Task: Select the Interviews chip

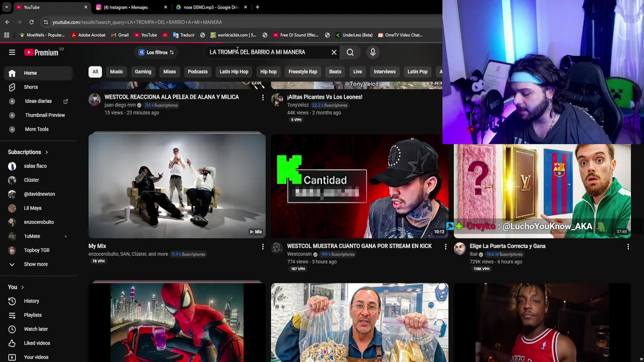Action: [x=384, y=71]
